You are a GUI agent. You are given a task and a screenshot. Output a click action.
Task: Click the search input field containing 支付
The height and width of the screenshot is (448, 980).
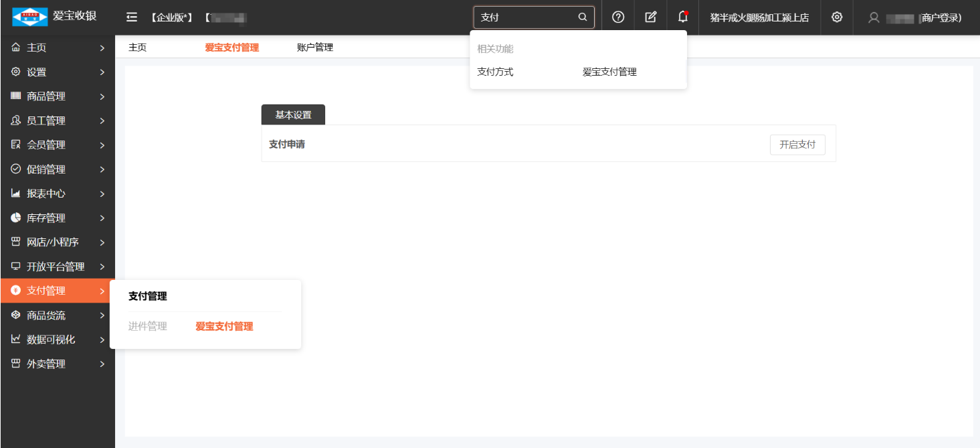click(x=525, y=17)
